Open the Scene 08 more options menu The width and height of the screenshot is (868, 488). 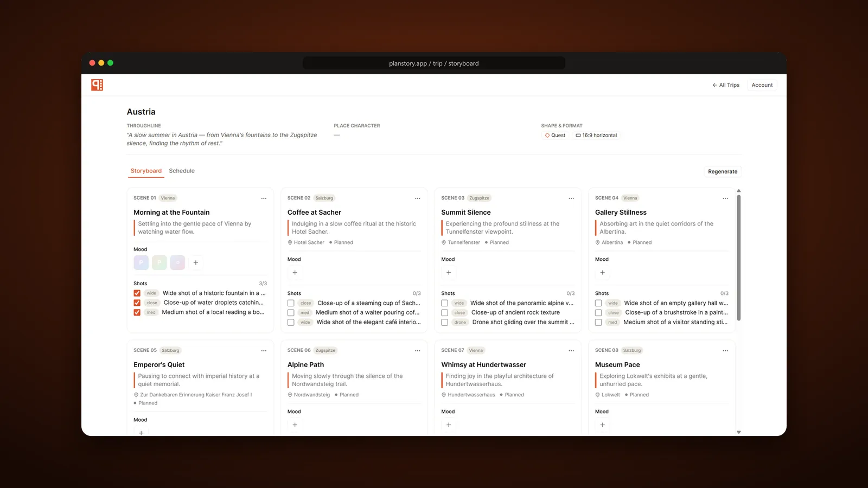coord(725,351)
